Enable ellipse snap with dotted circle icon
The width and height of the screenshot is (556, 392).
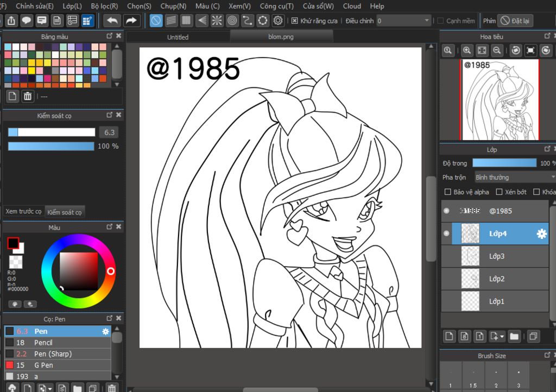pos(262,21)
